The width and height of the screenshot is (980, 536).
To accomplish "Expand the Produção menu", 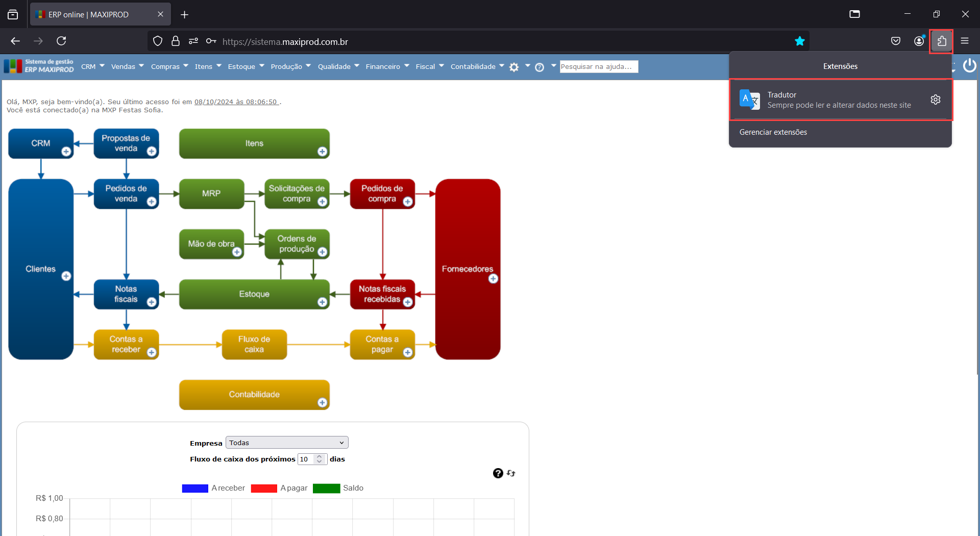I will (x=291, y=66).
